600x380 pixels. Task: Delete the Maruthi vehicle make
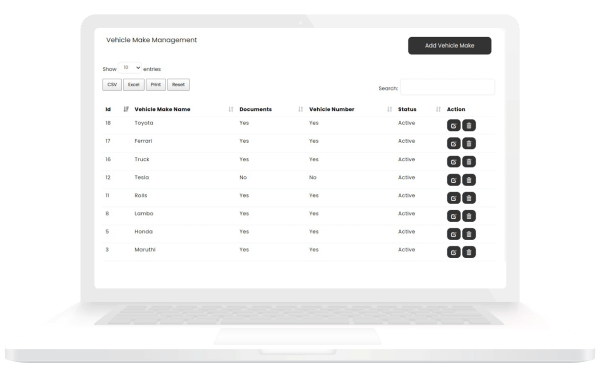tap(469, 252)
